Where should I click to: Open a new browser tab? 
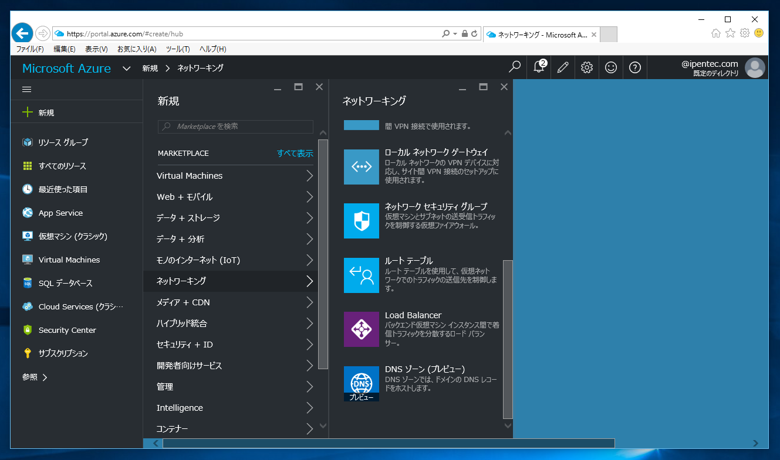(608, 34)
